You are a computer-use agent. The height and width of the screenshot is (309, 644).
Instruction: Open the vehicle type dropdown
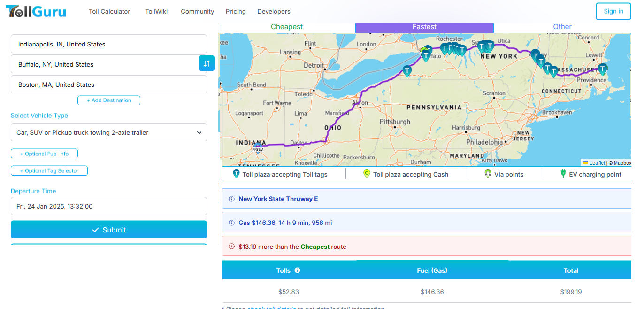[x=109, y=132]
